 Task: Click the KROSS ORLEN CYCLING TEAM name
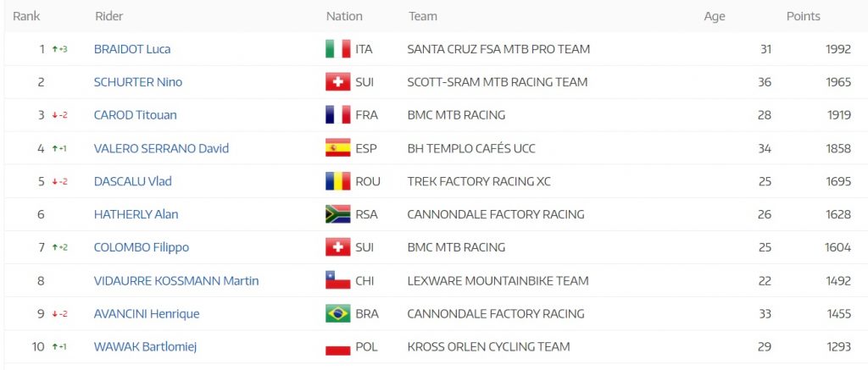[x=488, y=346]
